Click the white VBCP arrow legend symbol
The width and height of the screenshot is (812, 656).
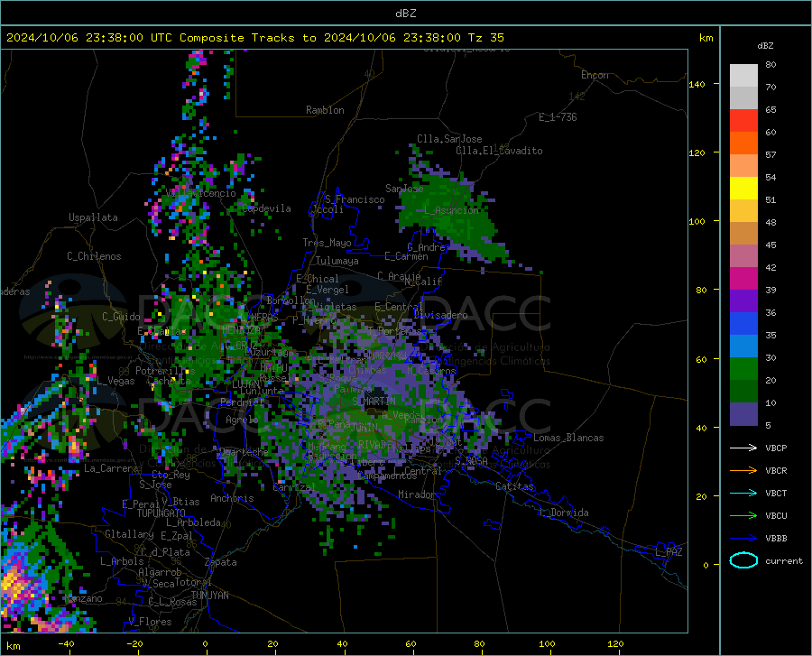[x=743, y=448]
